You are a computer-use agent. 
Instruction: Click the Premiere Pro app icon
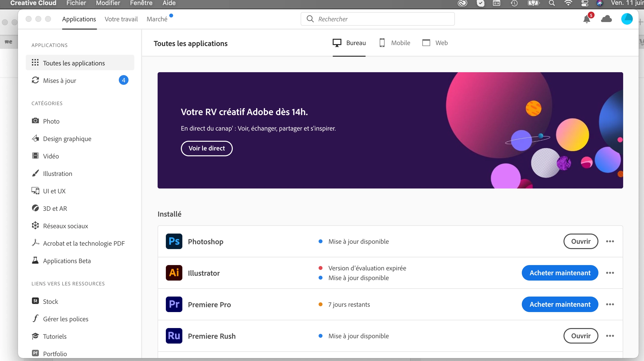[x=174, y=304]
